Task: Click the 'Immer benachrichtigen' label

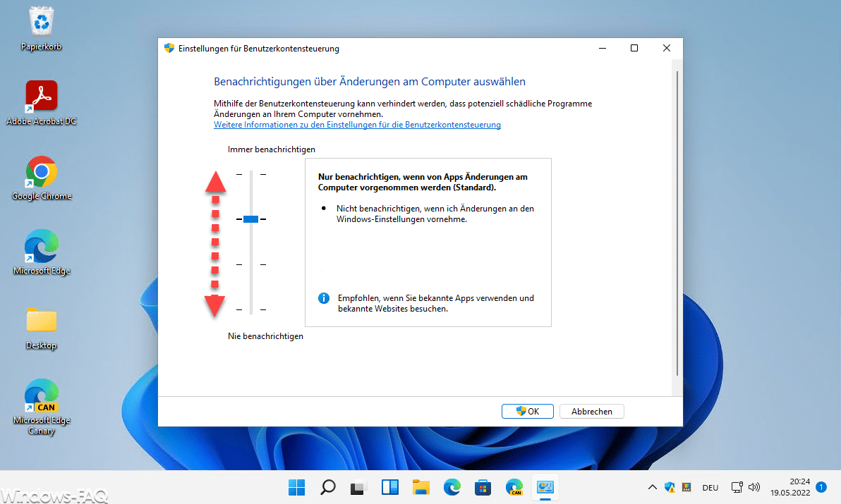Action: click(x=272, y=149)
